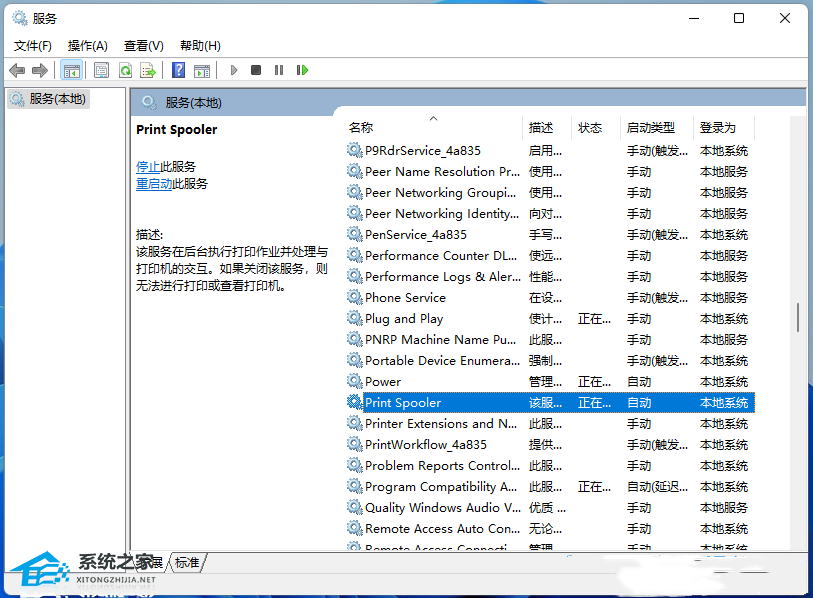Viewport: 813px width, 598px height.
Task: Click the Print Spooler name in the list
Action: [403, 402]
